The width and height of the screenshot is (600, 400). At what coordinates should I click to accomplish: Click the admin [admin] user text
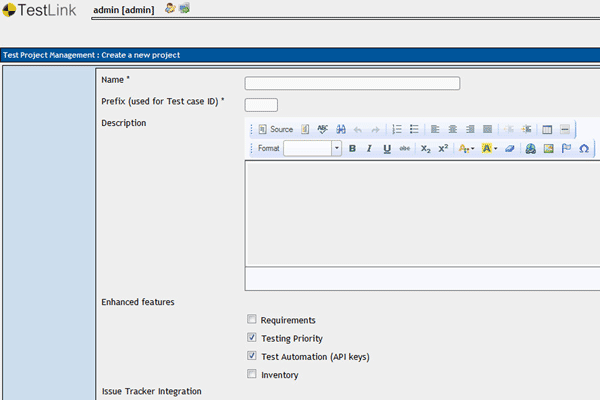pyautogui.click(x=124, y=10)
